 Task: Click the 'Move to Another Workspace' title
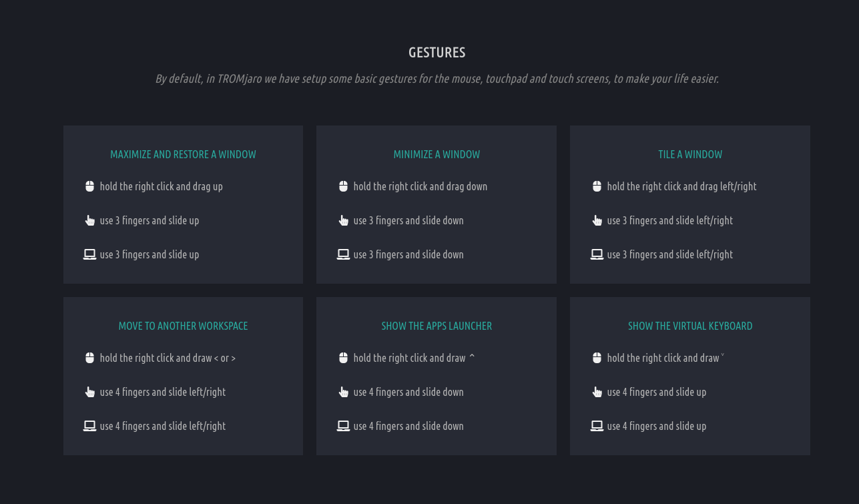[x=183, y=326]
